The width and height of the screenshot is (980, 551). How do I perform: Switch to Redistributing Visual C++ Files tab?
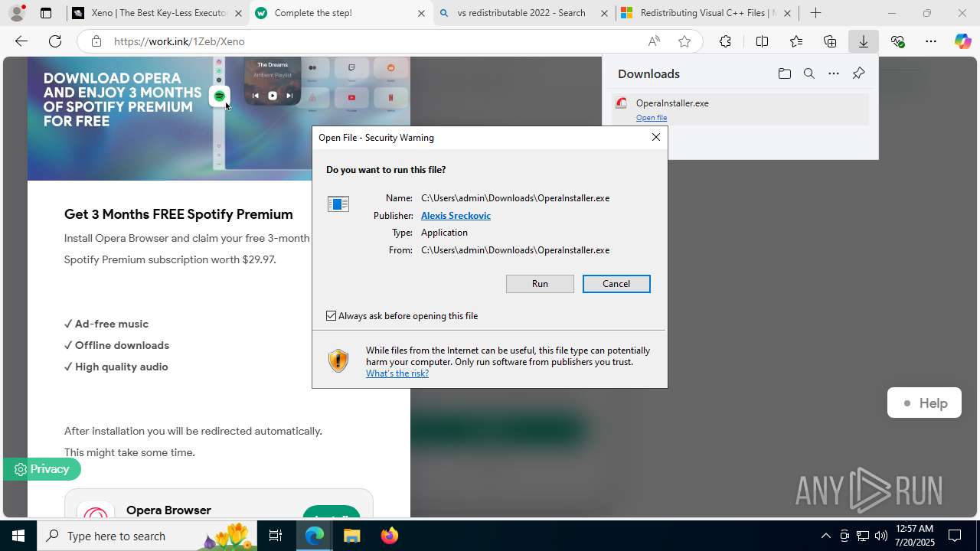pos(707,13)
